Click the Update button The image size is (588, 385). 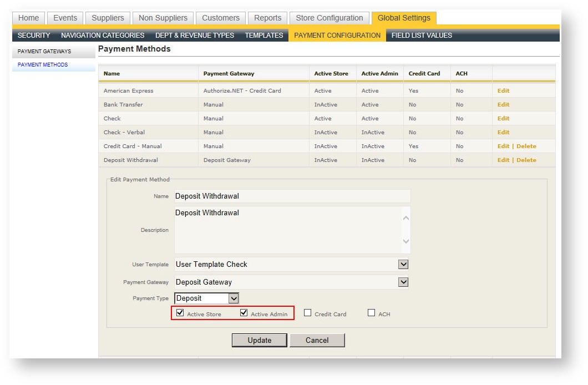(x=259, y=340)
